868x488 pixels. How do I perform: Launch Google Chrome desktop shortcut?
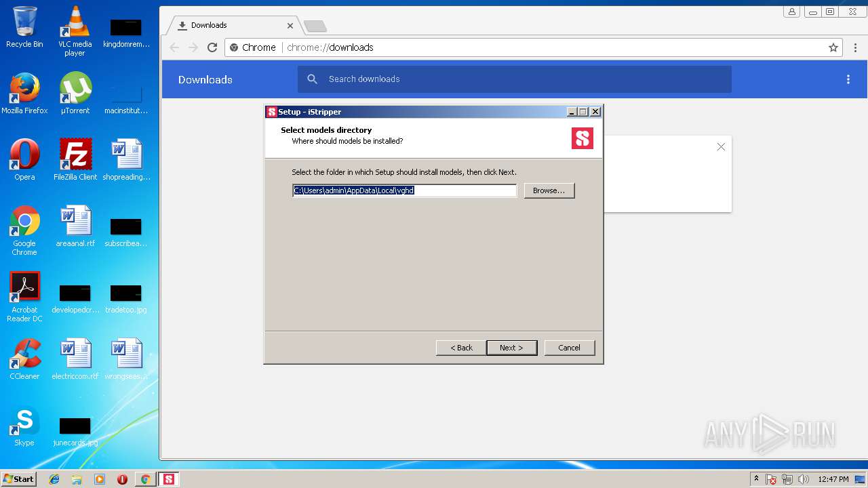click(24, 230)
